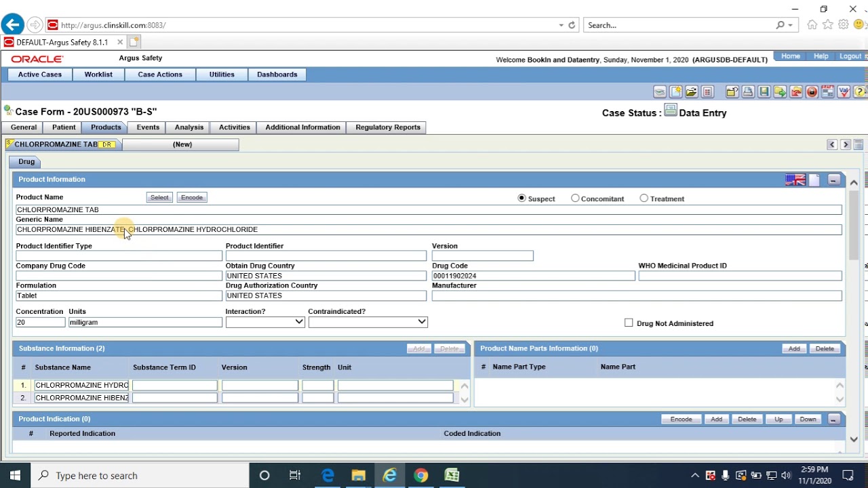
Task: Click browser refresh icon
Action: [572, 25]
